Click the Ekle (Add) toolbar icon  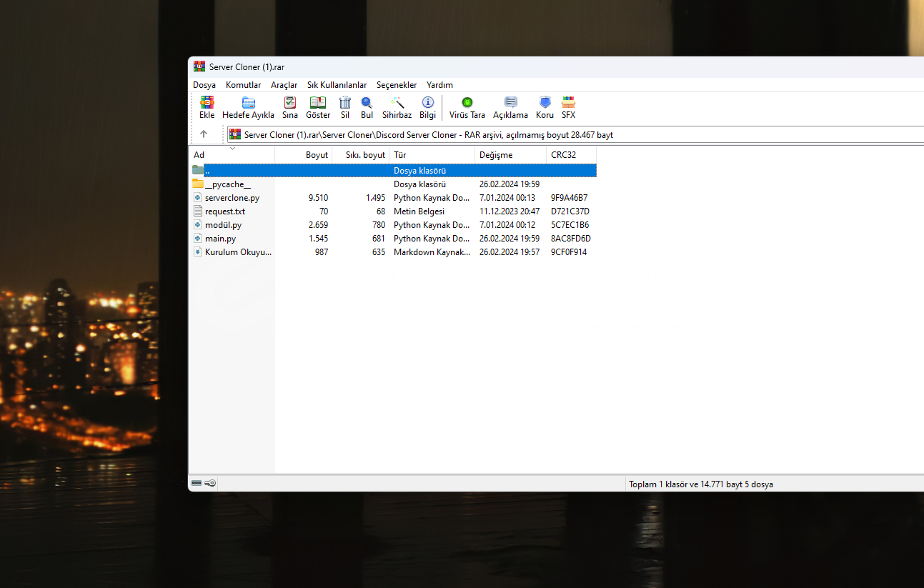tap(207, 102)
